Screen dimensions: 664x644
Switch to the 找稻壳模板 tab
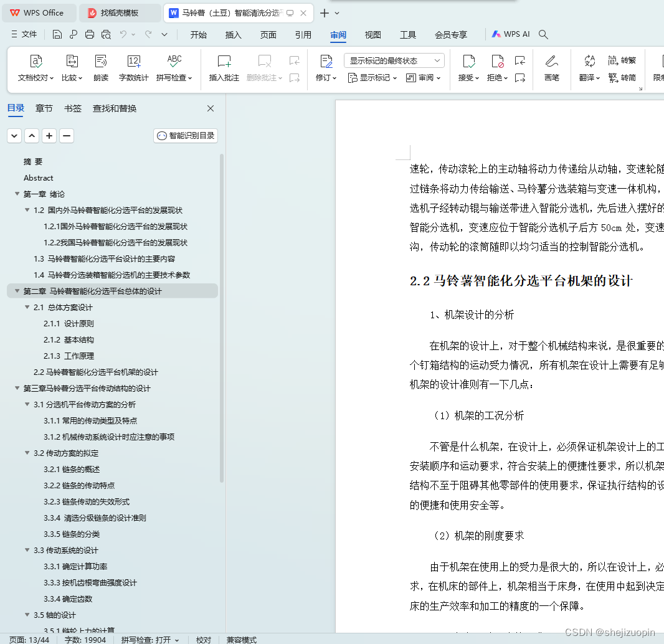pyautogui.click(x=119, y=13)
